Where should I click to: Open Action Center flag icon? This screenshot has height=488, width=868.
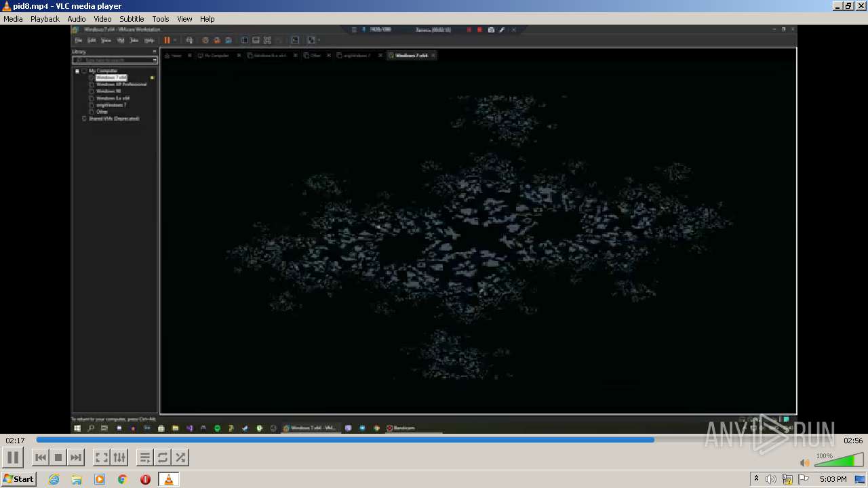(x=804, y=479)
